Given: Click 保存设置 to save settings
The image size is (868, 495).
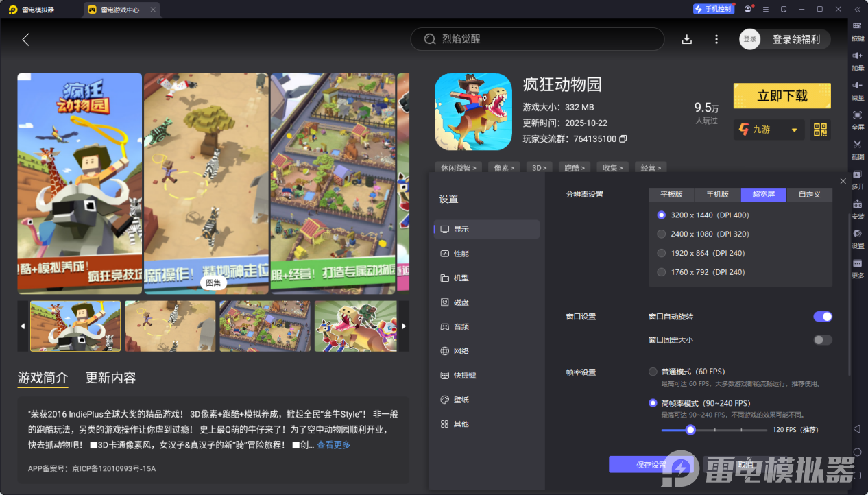Looking at the screenshot, I should 651,464.
